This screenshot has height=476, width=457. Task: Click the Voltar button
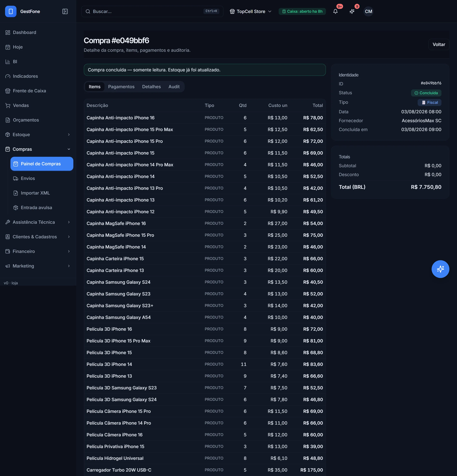coord(439,44)
